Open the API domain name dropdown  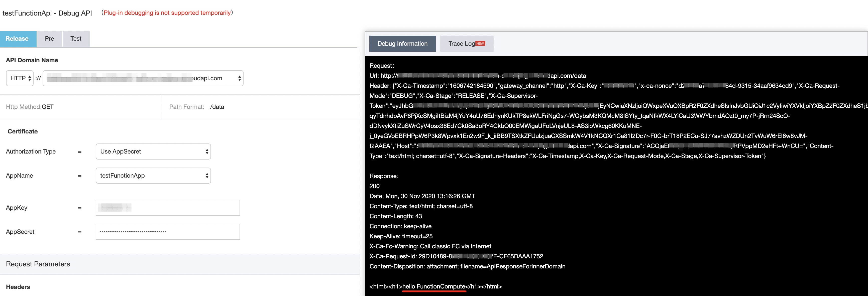(x=143, y=78)
